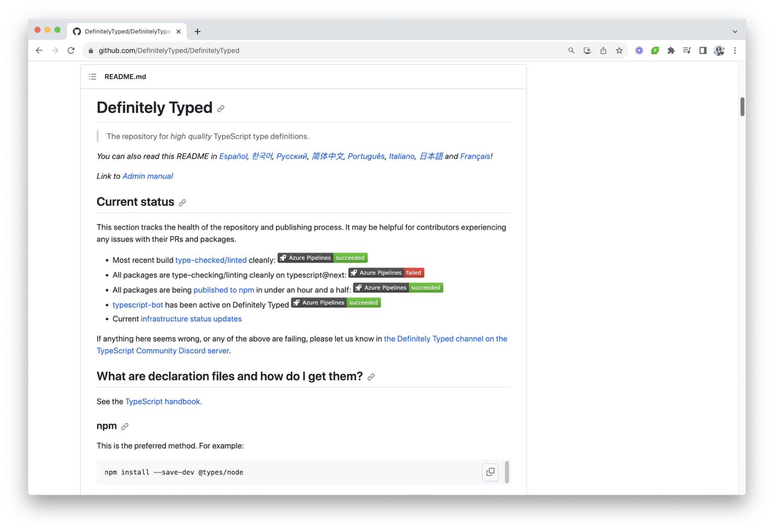
Task: Open the Русский README link
Action: pyautogui.click(x=292, y=156)
